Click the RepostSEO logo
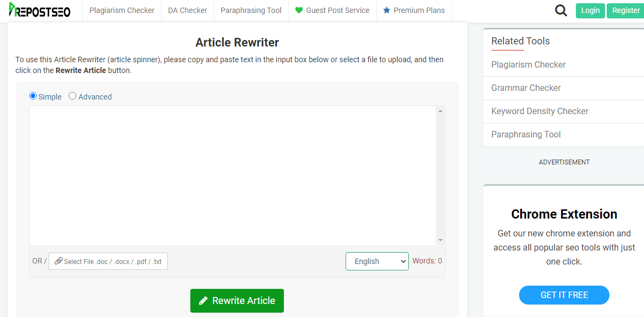644x317 pixels. point(39,10)
